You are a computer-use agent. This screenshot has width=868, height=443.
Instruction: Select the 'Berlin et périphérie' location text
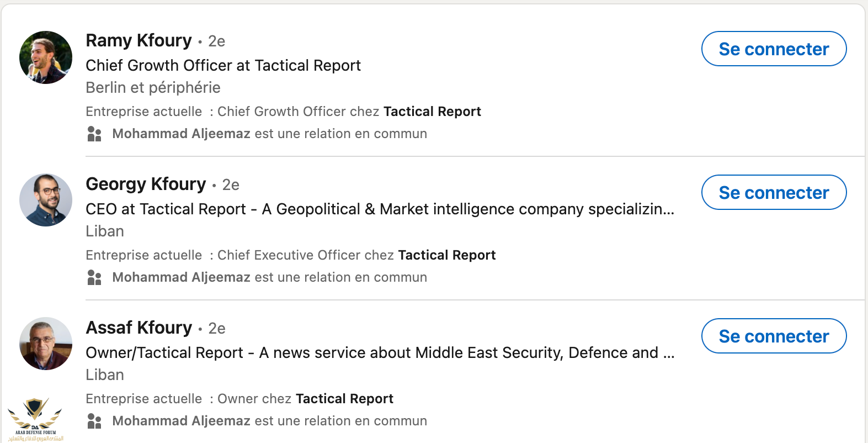point(153,87)
